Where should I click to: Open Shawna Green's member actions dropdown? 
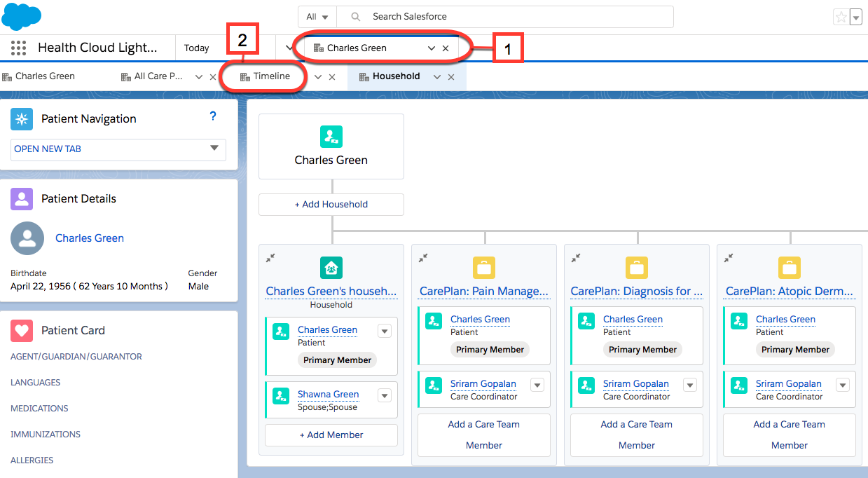[384, 395]
